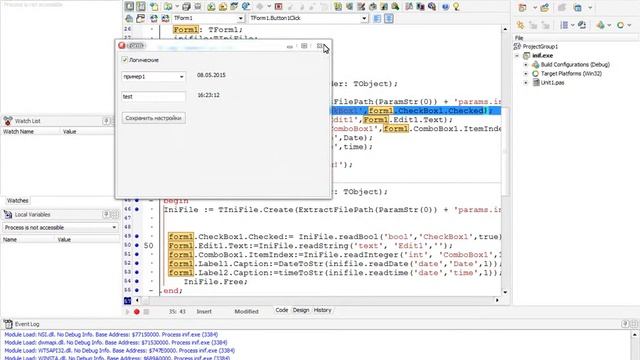Click the first icon left of TForm1 combo
This screenshot has width=640, height=360.
(x=129, y=18)
